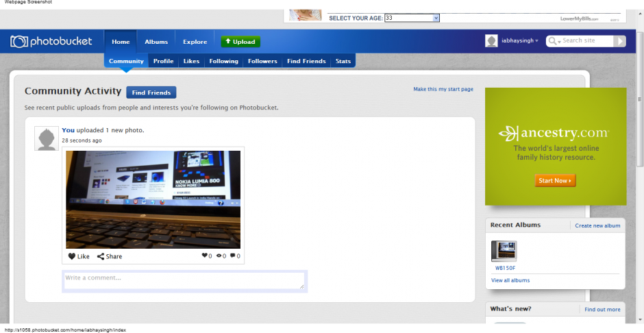Open the Explore tab
Image resolution: width=644 pixels, height=333 pixels.
(195, 42)
